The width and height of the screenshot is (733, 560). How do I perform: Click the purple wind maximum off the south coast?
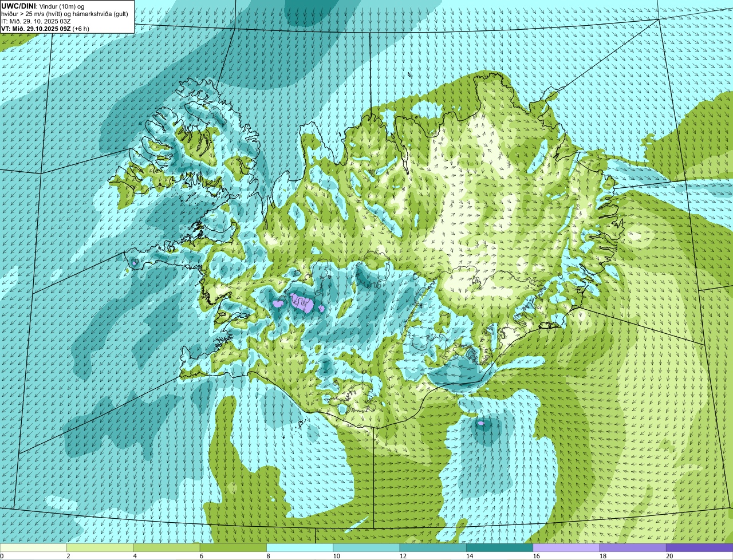480,424
